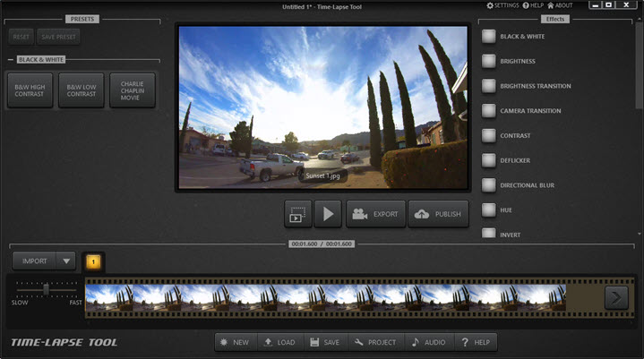Publish video via the cloud upload button
Image resolution: width=644 pixels, height=359 pixels.
pos(438,214)
